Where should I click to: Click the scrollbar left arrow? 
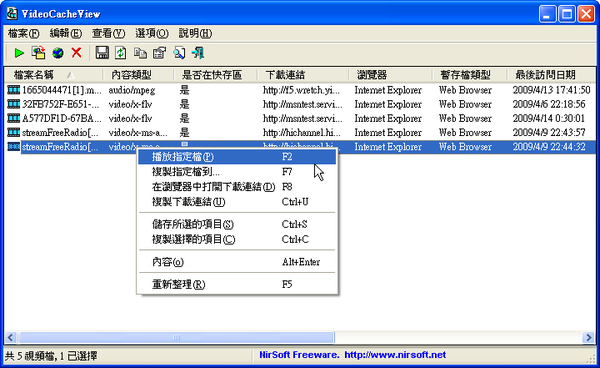11,337
